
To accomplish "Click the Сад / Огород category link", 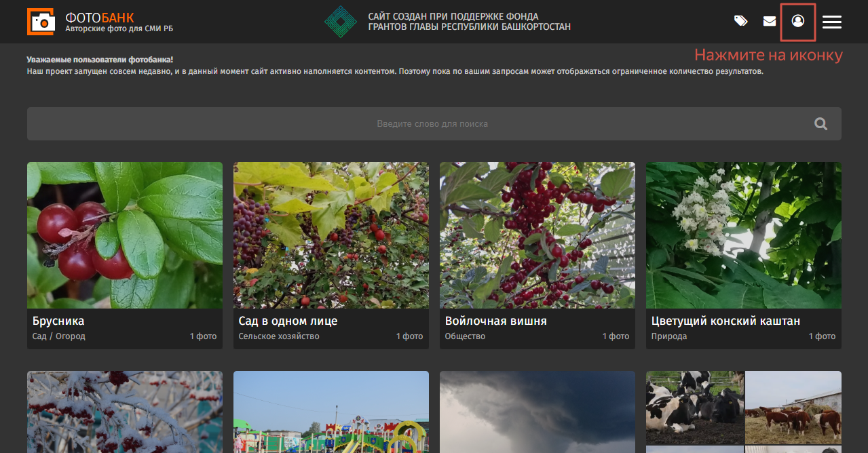I will click(59, 336).
